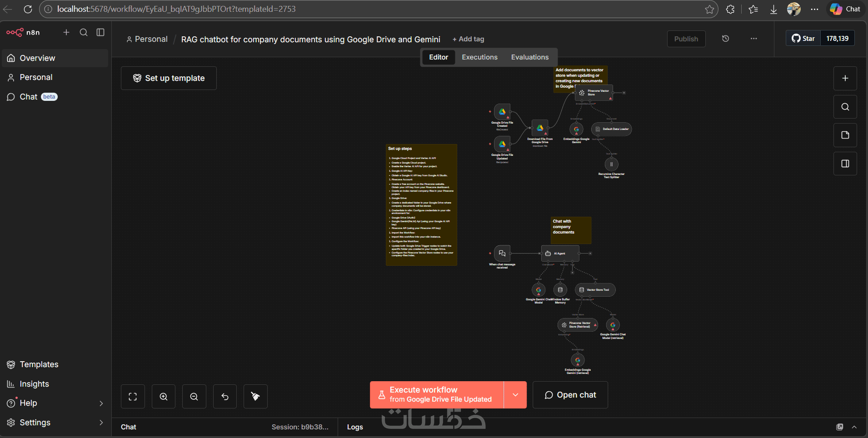Click the fit-to-view zoom button
This screenshot has width=868, height=438.
pos(133,397)
